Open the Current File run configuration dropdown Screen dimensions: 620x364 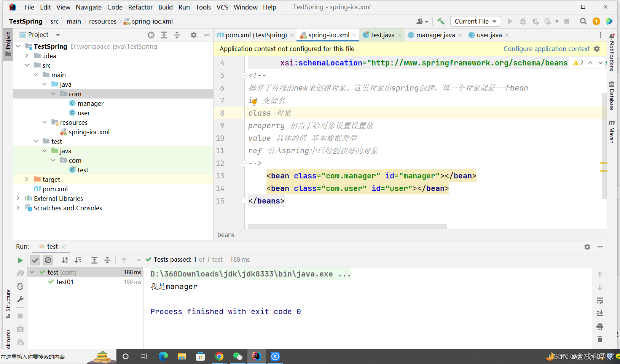pos(475,21)
